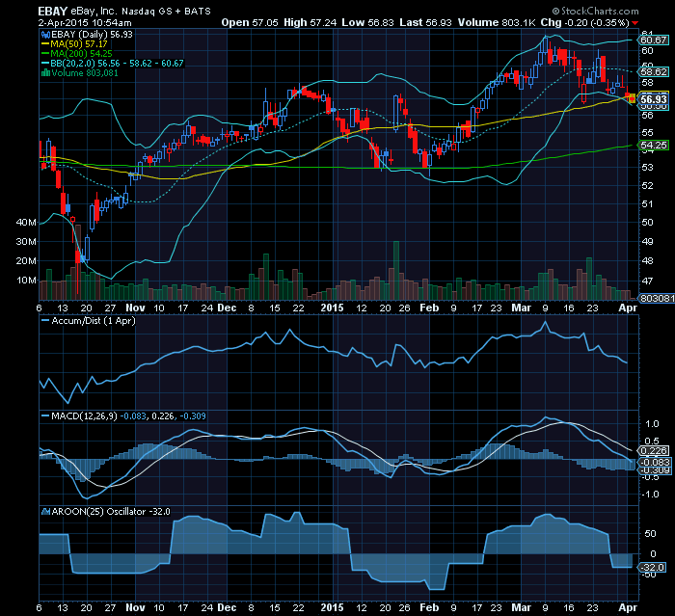Click the 54.25 MA(200) price tag
This screenshot has height=616, width=675.
[x=654, y=145]
